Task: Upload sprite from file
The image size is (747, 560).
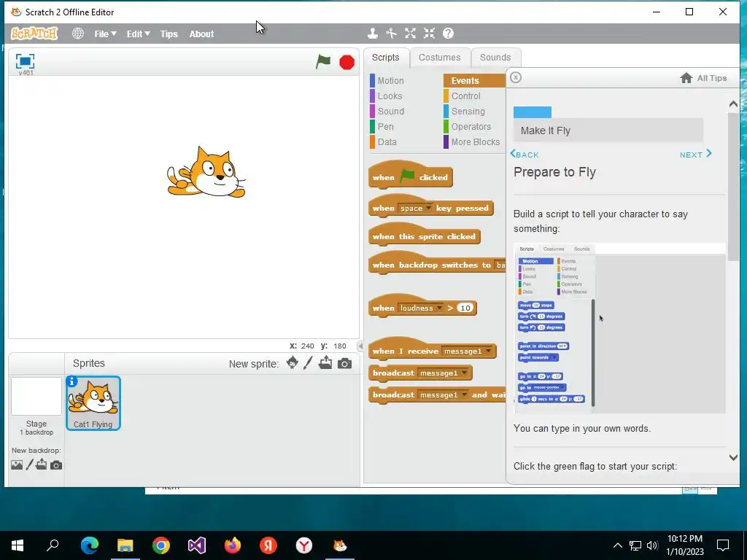Action: 325,363
